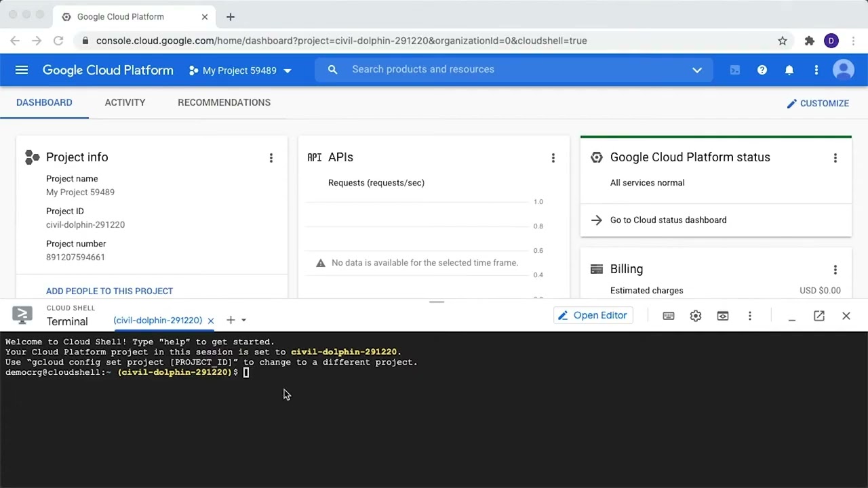Image resolution: width=868 pixels, height=488 pixels.
Task: Bookmark this page with star icon
Action: (x=783, y=41)
